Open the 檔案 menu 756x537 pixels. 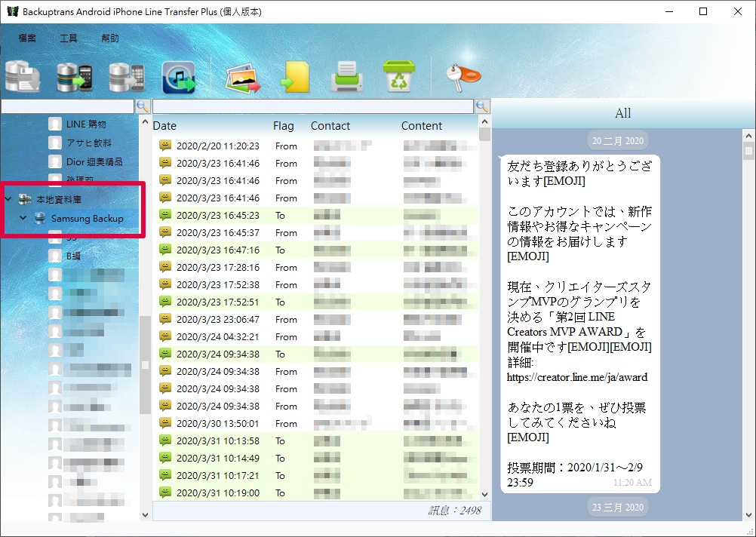[27, 38]
